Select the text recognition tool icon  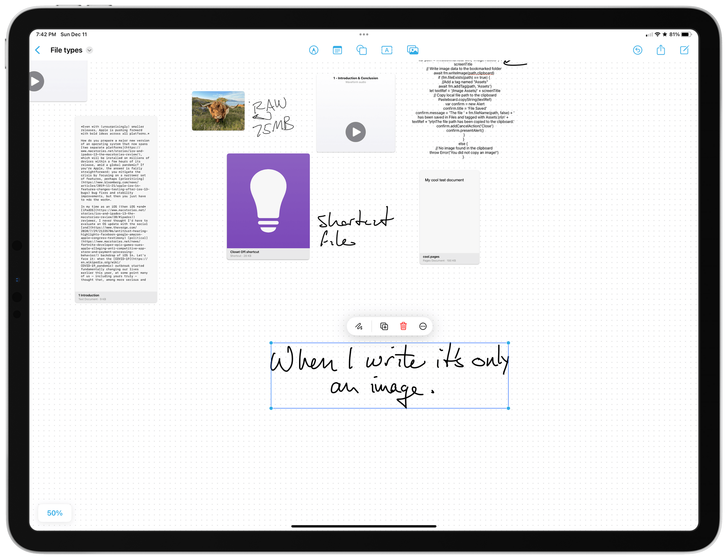point(386,50)
